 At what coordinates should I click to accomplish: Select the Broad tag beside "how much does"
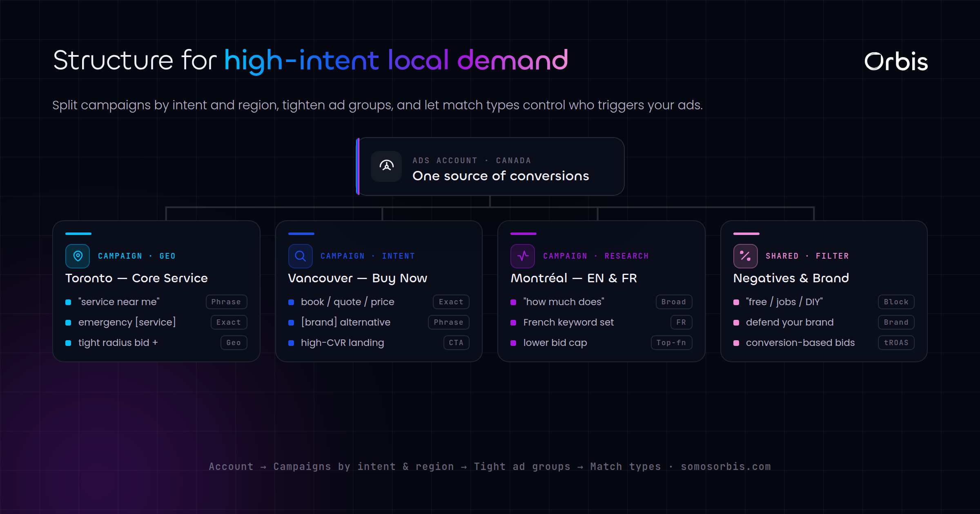[x=674, y=302]
